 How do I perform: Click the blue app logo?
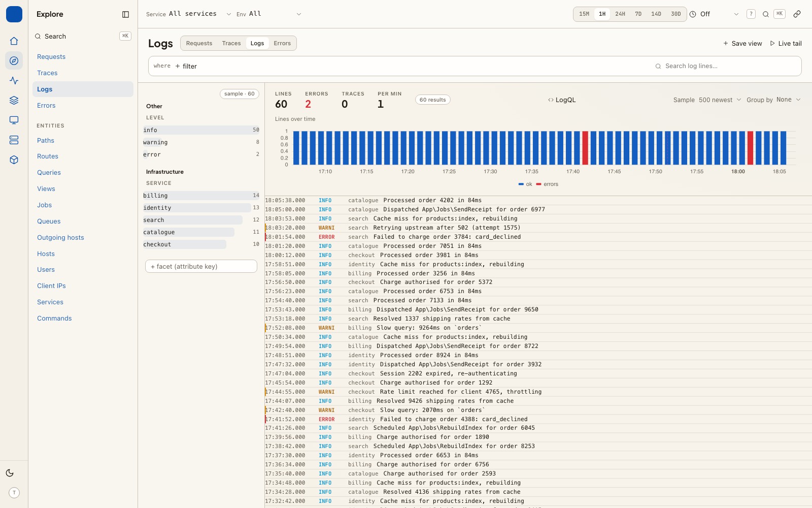14,14
